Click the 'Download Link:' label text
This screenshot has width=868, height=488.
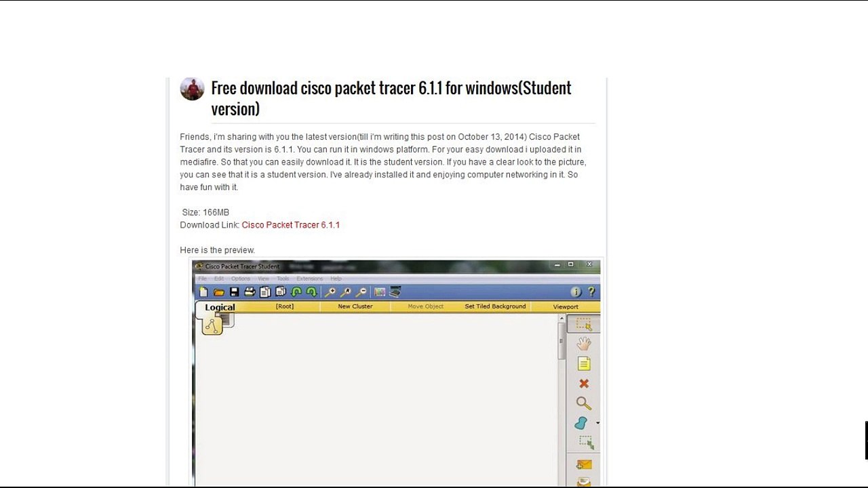coord(210,225)
